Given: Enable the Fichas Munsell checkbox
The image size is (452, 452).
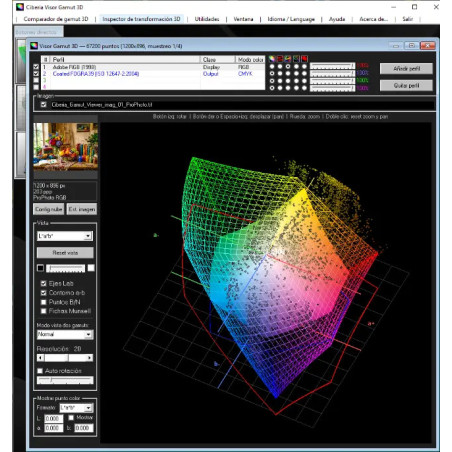Looking at the screenshot, I should [43, 311].
